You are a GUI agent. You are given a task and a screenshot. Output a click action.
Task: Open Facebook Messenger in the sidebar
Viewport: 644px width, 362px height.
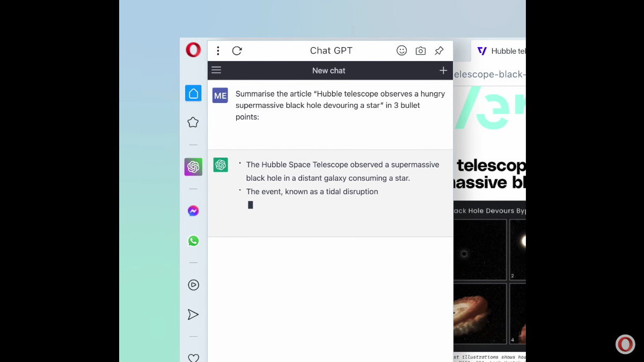coord(193,211)
